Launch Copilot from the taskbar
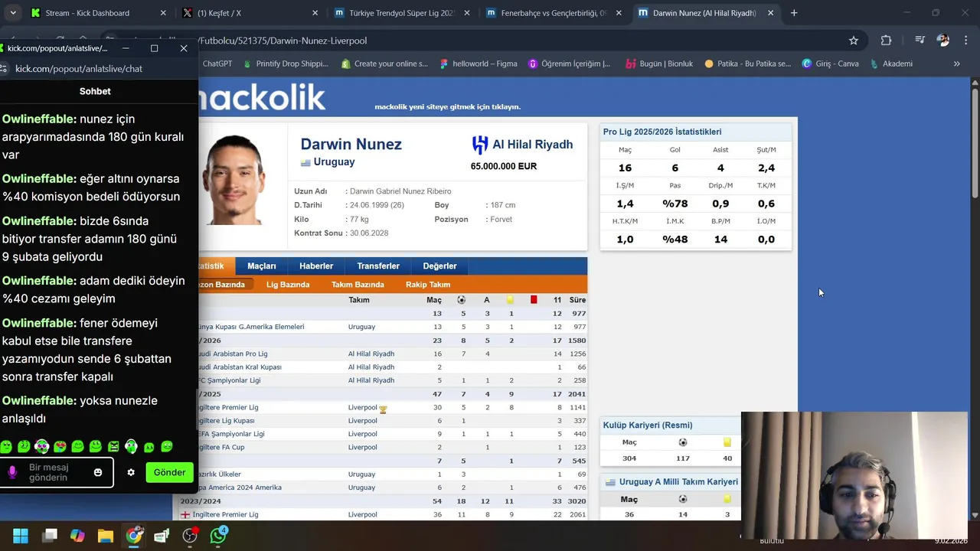980x551 pixels. pos(77,536)
